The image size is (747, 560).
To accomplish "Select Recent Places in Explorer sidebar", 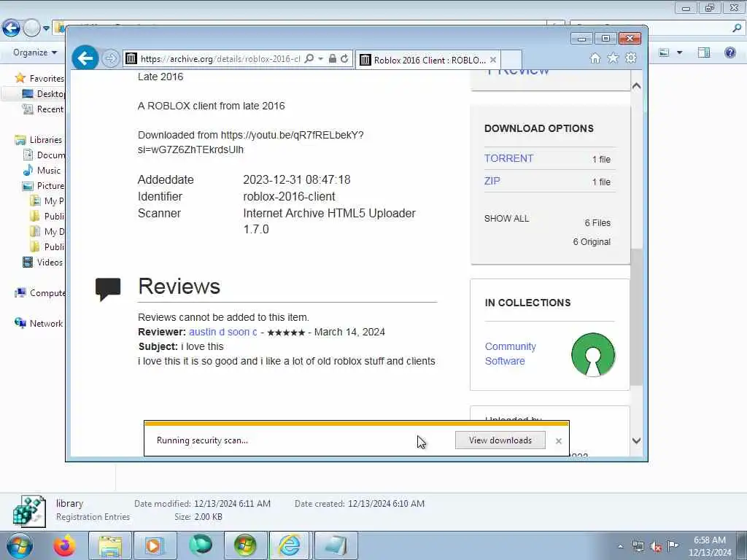I will [43, 109].
